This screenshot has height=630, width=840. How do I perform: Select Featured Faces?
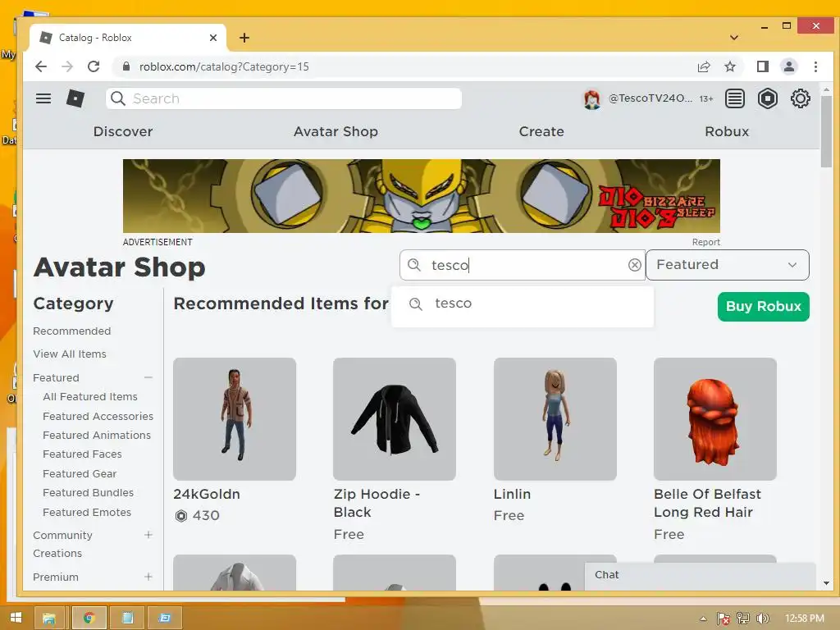83,454
